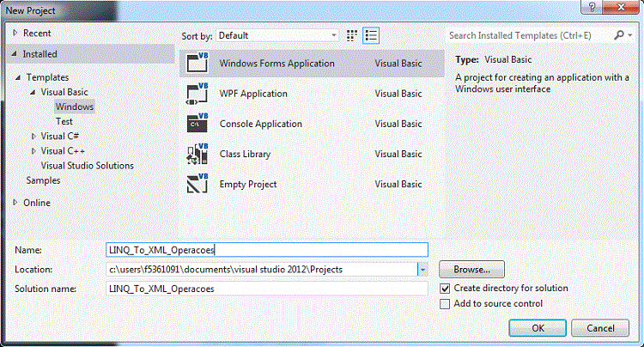This screenshot has width=644, height=347.
Task: Select Visual Studio Solutions in tree
Action: (x=87, y=166)
